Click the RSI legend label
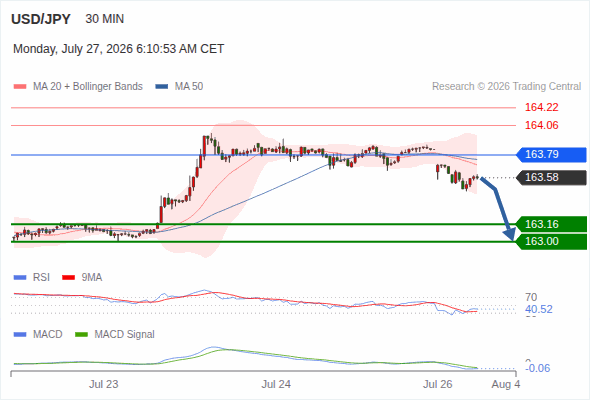Viewport: 590px width, 400px height. (x=41, y=278)
